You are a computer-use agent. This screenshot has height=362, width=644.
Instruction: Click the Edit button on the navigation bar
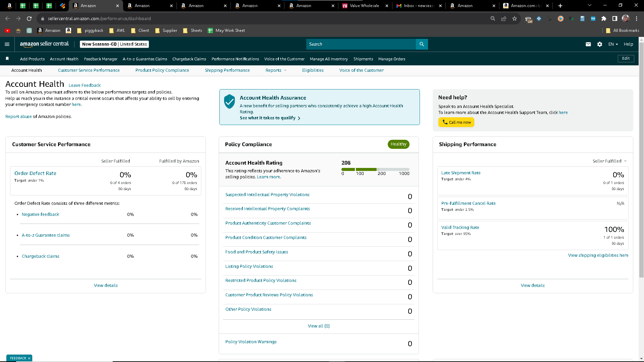pos(626,59)
